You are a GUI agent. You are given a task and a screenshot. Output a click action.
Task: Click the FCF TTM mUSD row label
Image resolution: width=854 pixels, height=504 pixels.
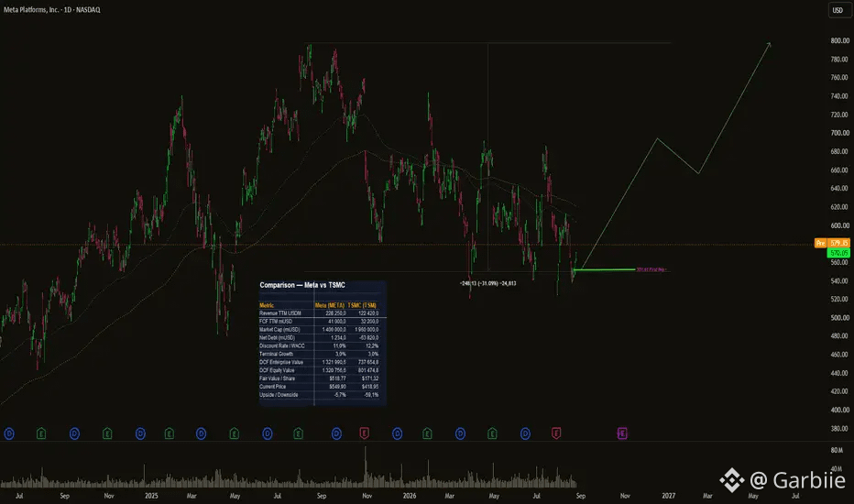point(276,322)
